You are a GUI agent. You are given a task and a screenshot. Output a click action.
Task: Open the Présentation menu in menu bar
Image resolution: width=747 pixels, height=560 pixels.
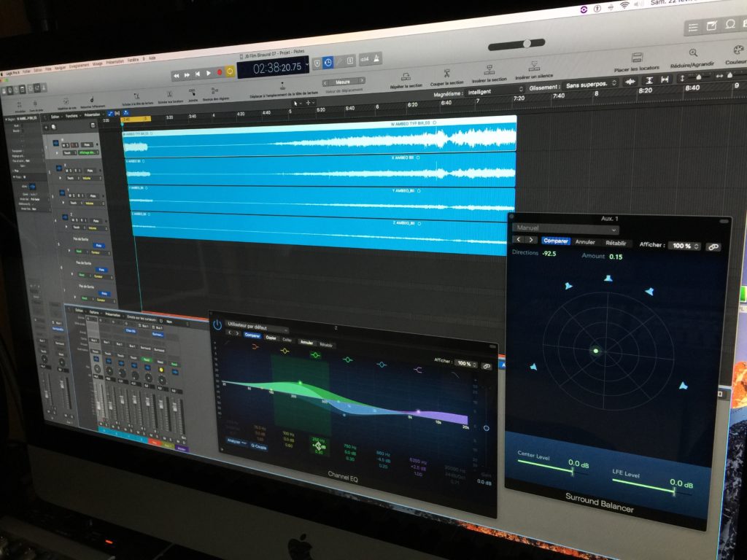click(x=115, y=61)
